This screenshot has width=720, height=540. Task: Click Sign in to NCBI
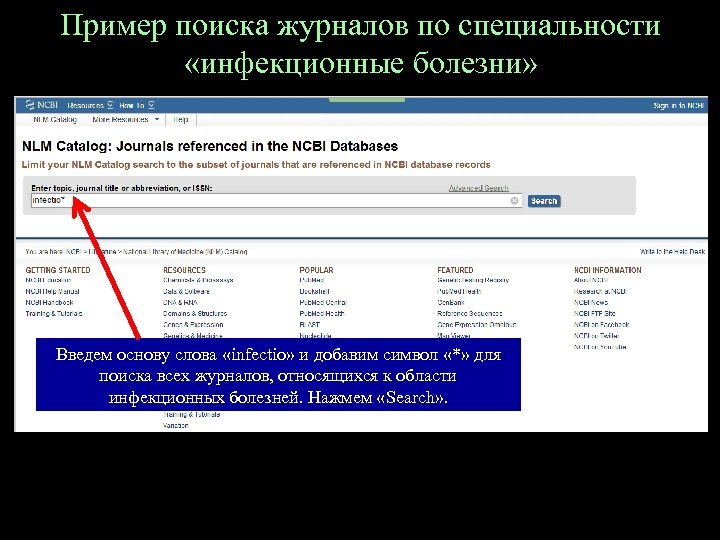678,106
